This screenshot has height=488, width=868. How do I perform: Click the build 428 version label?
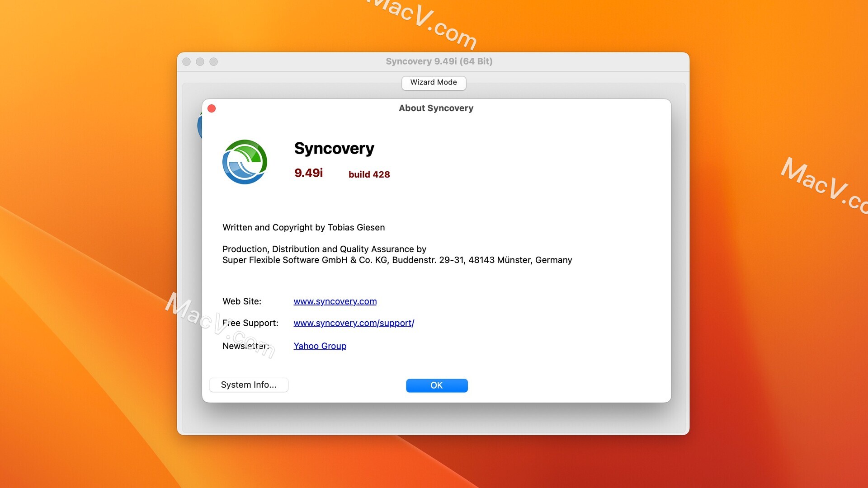point(370,174)
